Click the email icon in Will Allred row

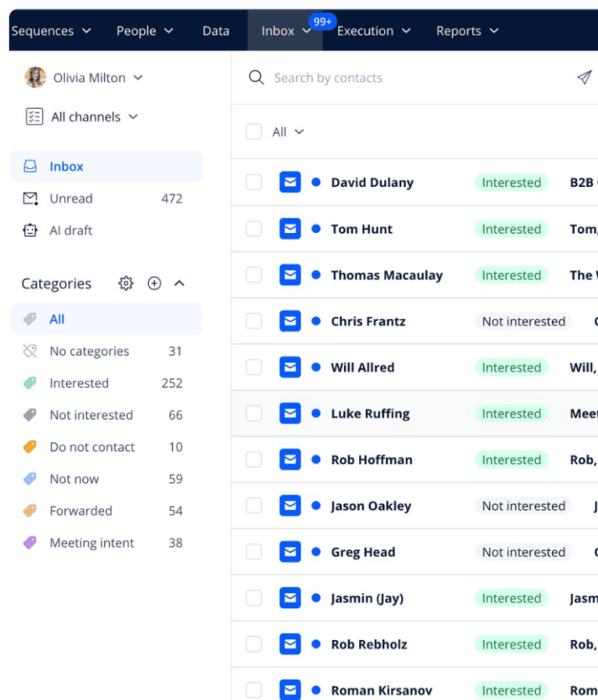click(290, 367)
